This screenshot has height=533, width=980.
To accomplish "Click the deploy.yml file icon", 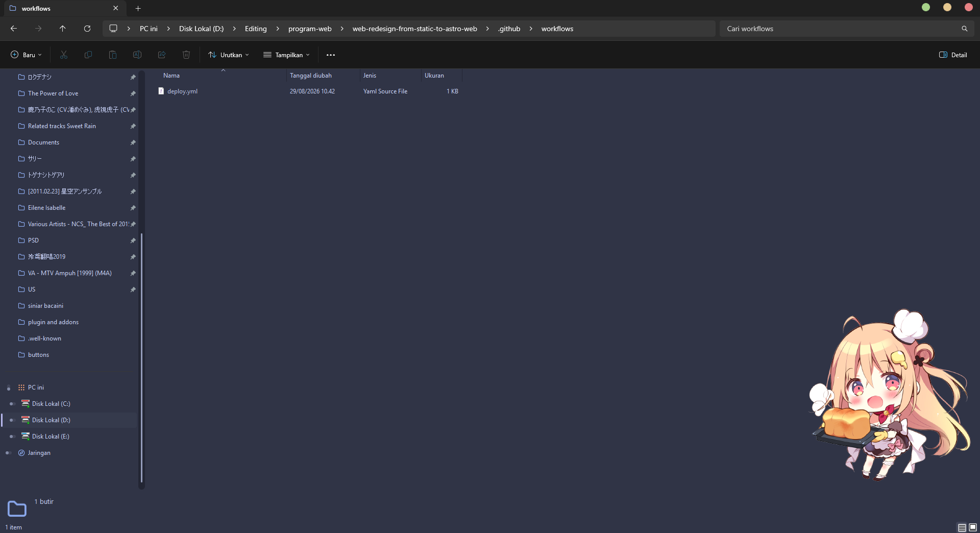I will [161, 91].
